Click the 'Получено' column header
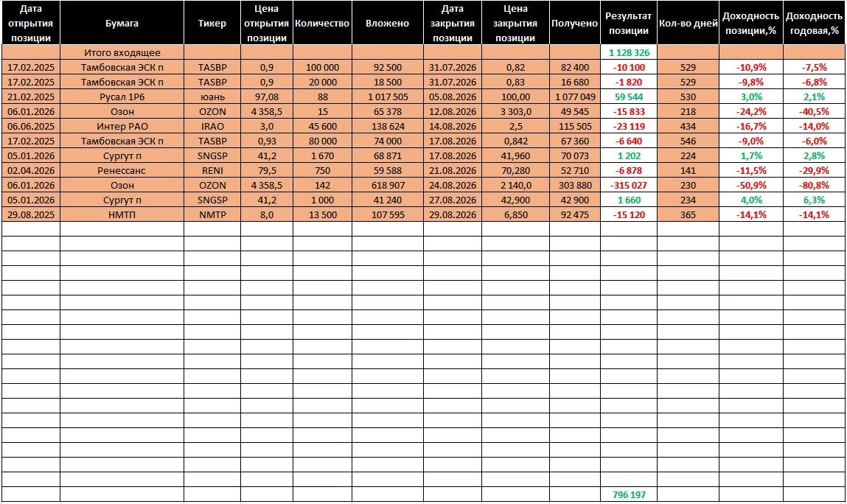847x504 pixels. [x=575, y=24]
